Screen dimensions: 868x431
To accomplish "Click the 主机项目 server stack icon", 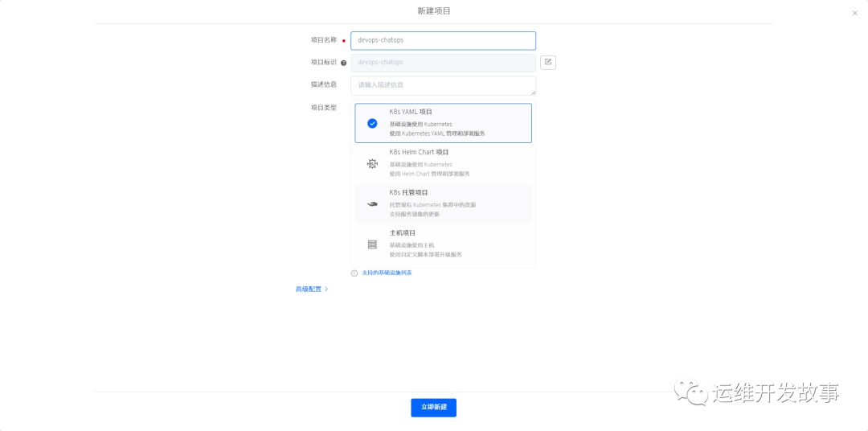I will [372, 244].
